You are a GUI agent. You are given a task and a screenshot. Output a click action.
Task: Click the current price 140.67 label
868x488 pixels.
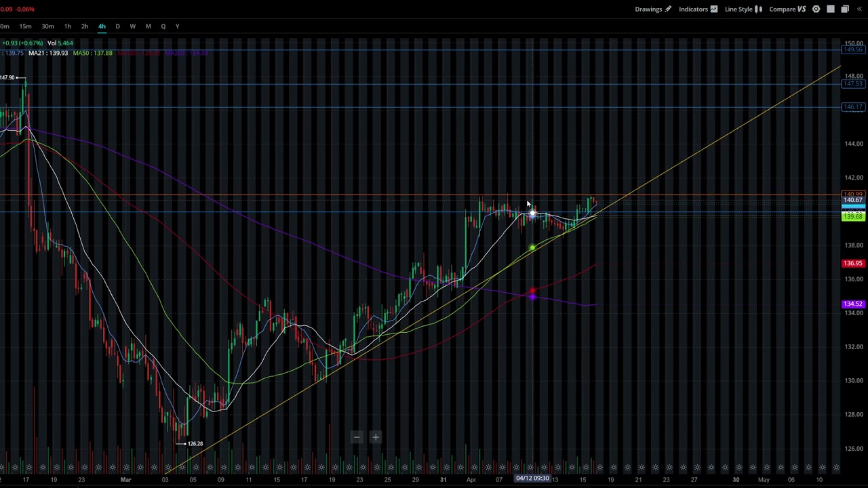coord(853,200)
